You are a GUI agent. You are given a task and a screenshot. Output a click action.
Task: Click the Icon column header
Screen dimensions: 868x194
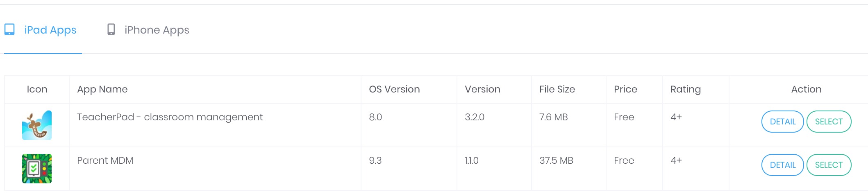tap(37, 89)
